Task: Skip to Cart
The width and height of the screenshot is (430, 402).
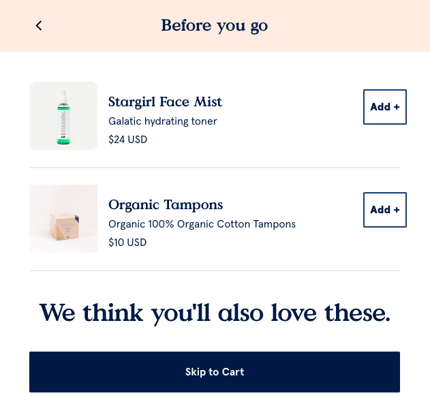Action: pos(214,372)
